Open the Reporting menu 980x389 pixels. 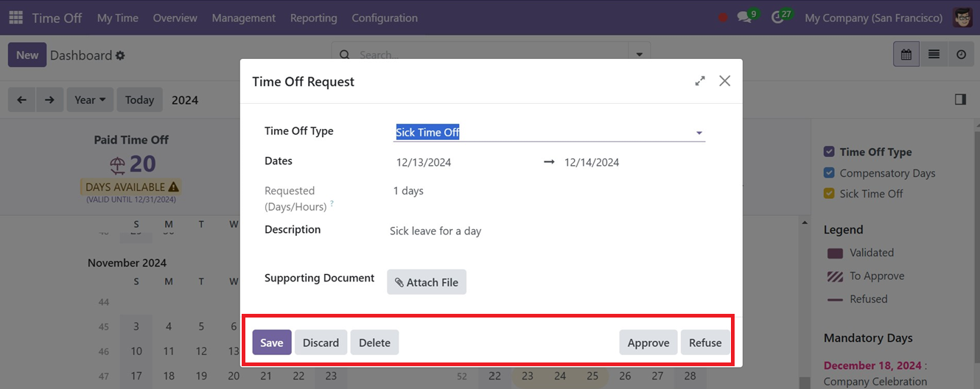[313, 18]
